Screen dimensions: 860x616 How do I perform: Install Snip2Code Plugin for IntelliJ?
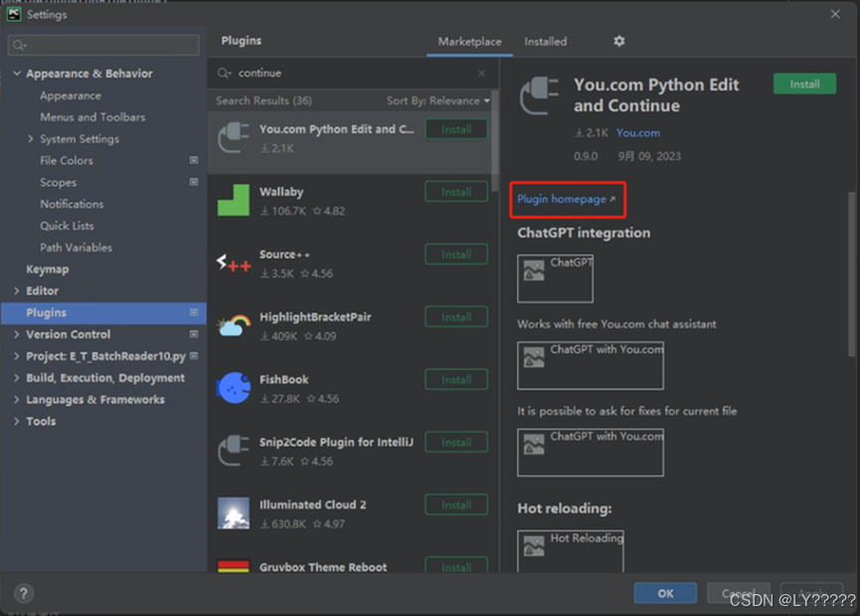456,442
